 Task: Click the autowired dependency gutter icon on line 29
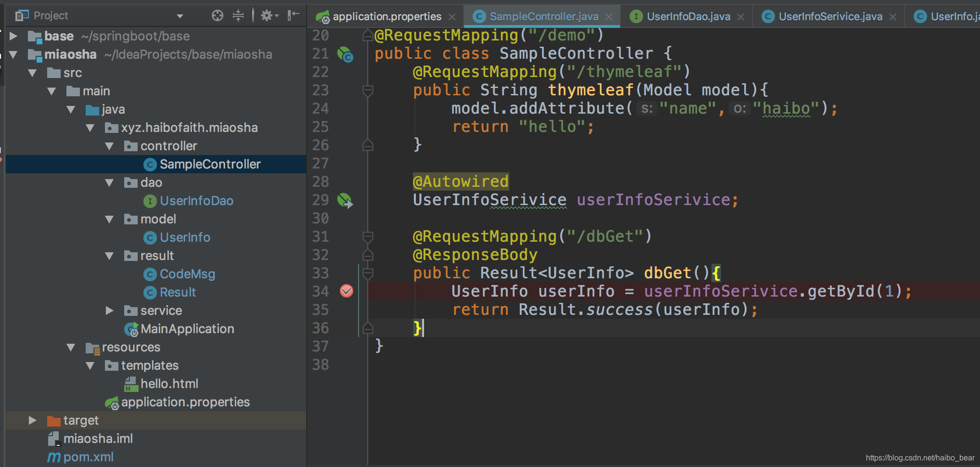345,200
